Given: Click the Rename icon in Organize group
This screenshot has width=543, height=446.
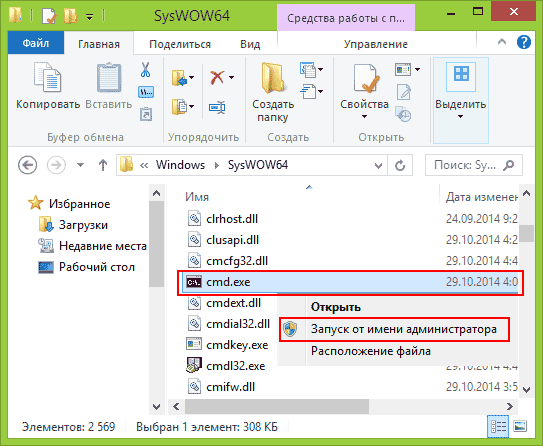Looking at the screenshot, I should 217,107.
